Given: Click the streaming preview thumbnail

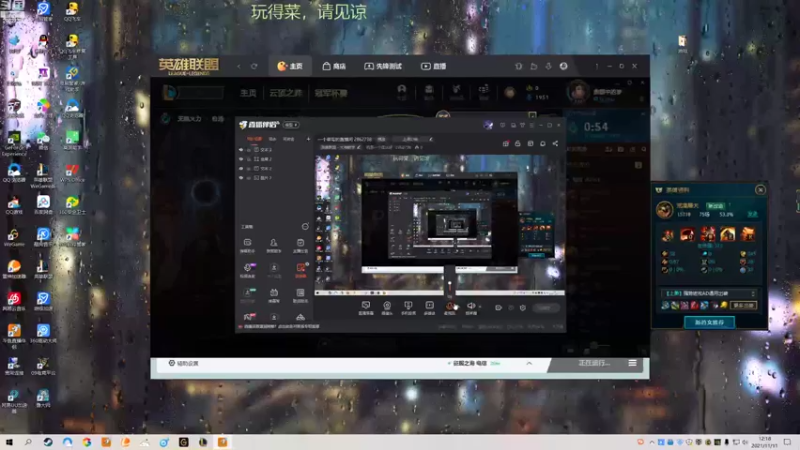Looking at the screenshot, I should pos(440,224).
